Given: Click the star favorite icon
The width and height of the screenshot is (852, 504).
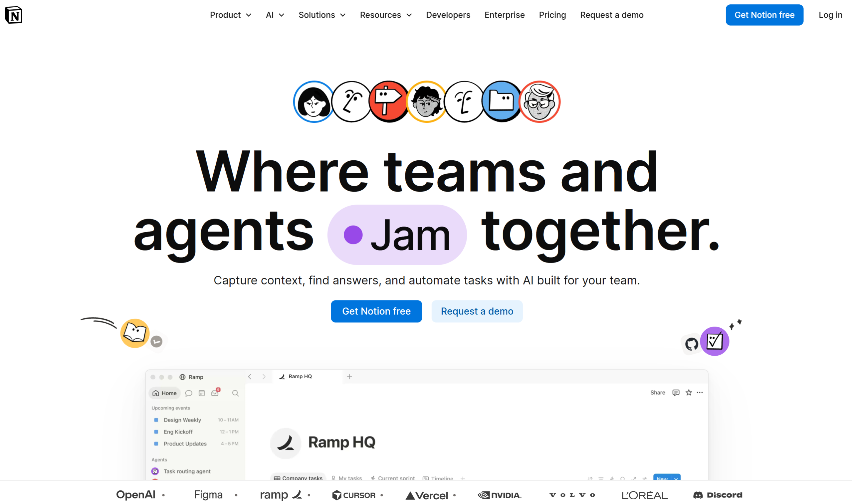Looking at the screenshot, I should pyautogui.click(x=689, y=393).
